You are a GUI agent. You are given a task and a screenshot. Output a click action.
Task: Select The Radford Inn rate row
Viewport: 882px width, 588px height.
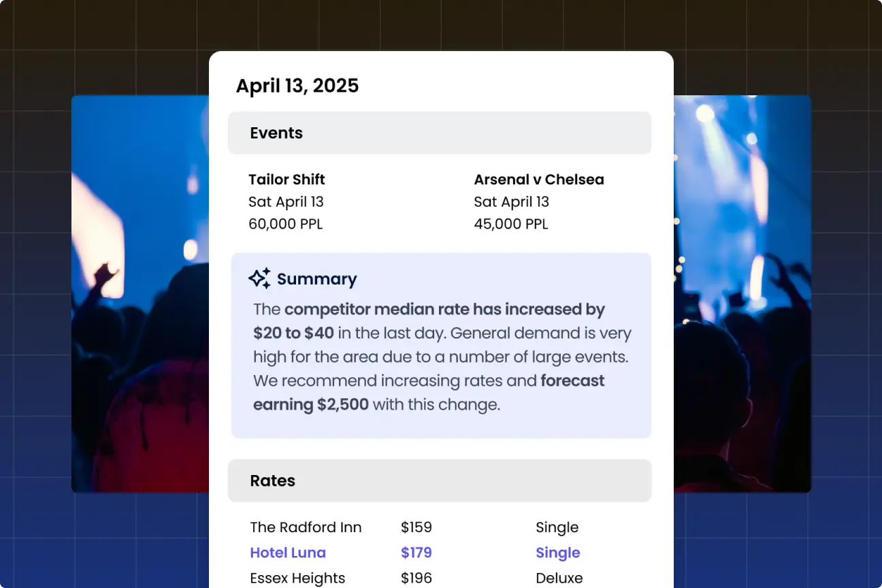click(306, 527)
